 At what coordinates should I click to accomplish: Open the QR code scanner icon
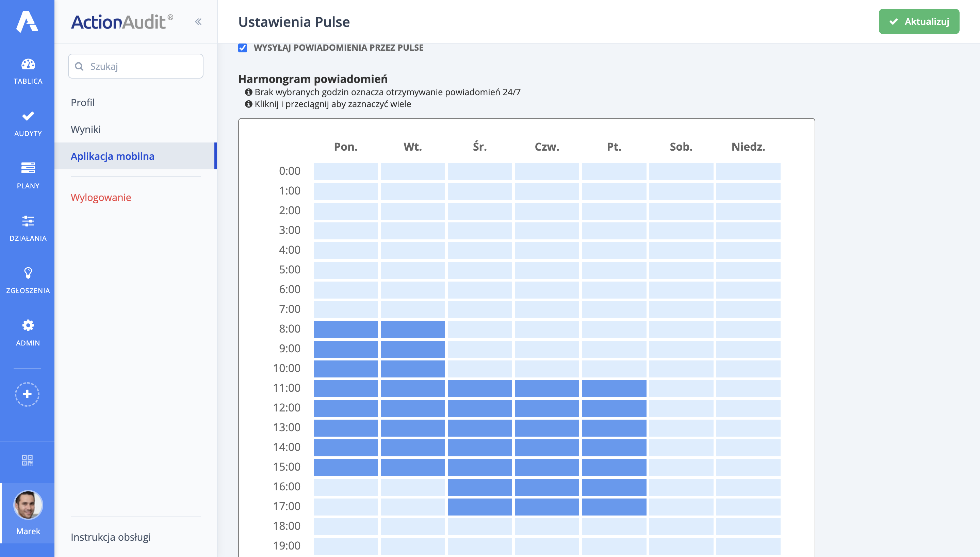tap(27, 460)
